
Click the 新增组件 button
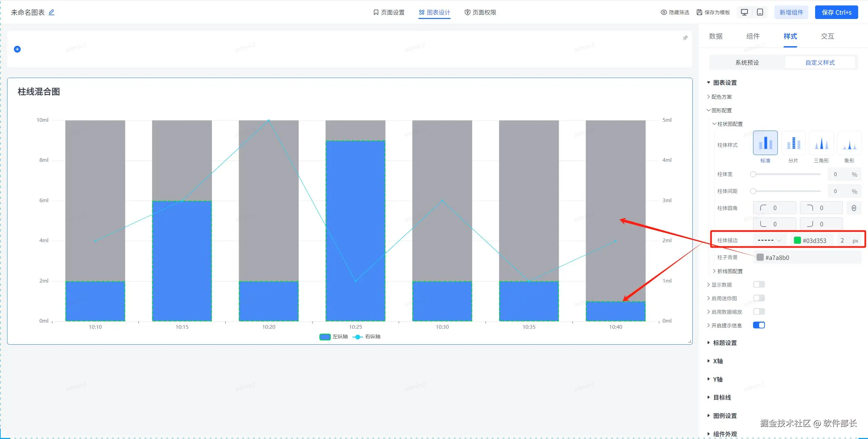791,12
